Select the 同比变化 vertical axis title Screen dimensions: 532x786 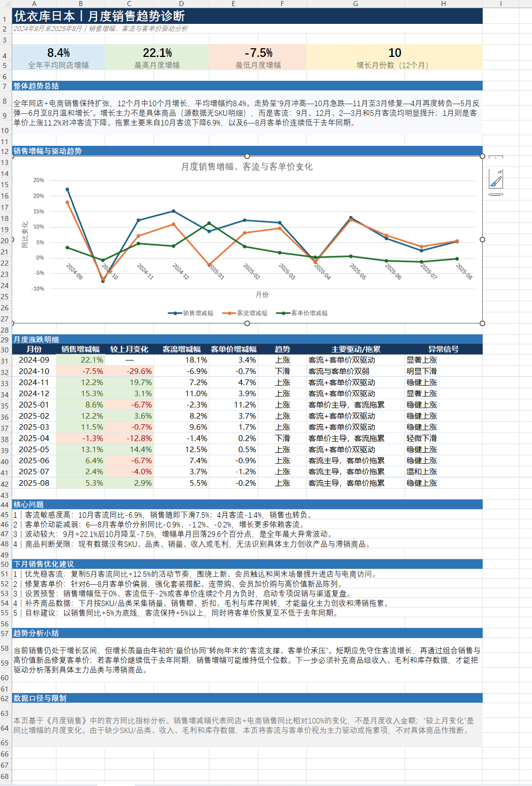coord(24,235)
